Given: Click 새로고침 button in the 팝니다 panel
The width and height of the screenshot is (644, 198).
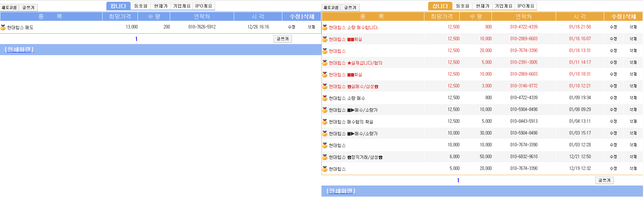Looking at the screenshot, I should pos(9,8).
